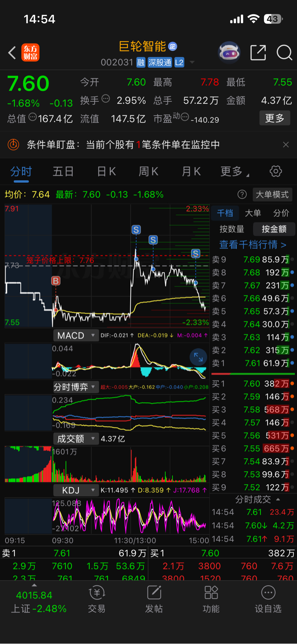This screenshot has height=644, width=297.
Task: Select 卖5 price 7.65 row
Action: click(253, 311)
